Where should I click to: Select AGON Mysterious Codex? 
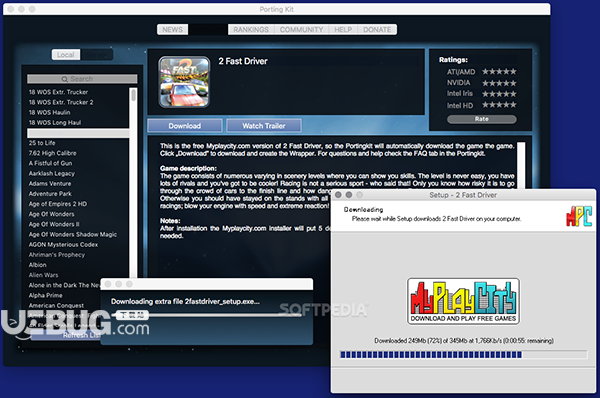tap(64, 244)
